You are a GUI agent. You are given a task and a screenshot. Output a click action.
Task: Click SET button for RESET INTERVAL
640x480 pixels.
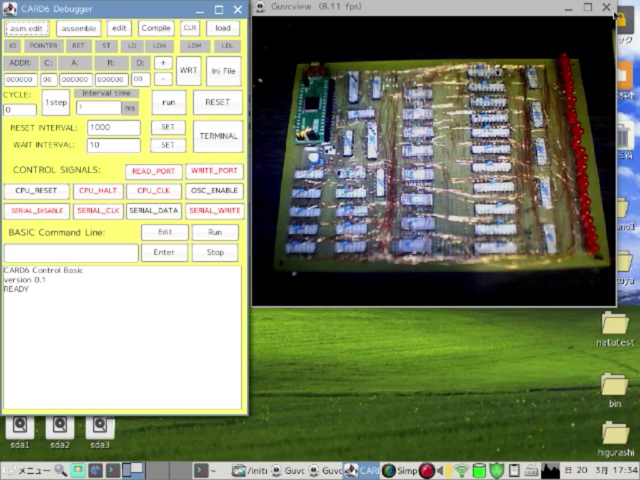[168, 127]
